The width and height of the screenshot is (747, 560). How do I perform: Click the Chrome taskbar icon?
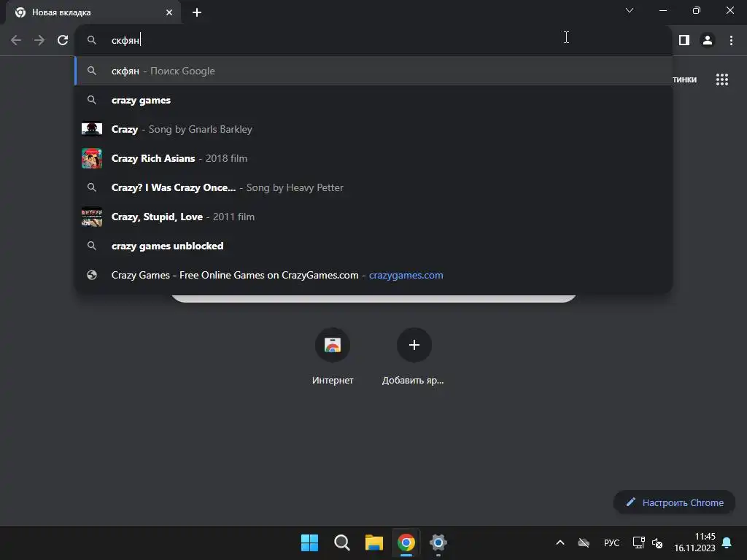click(x=406, y=542)
